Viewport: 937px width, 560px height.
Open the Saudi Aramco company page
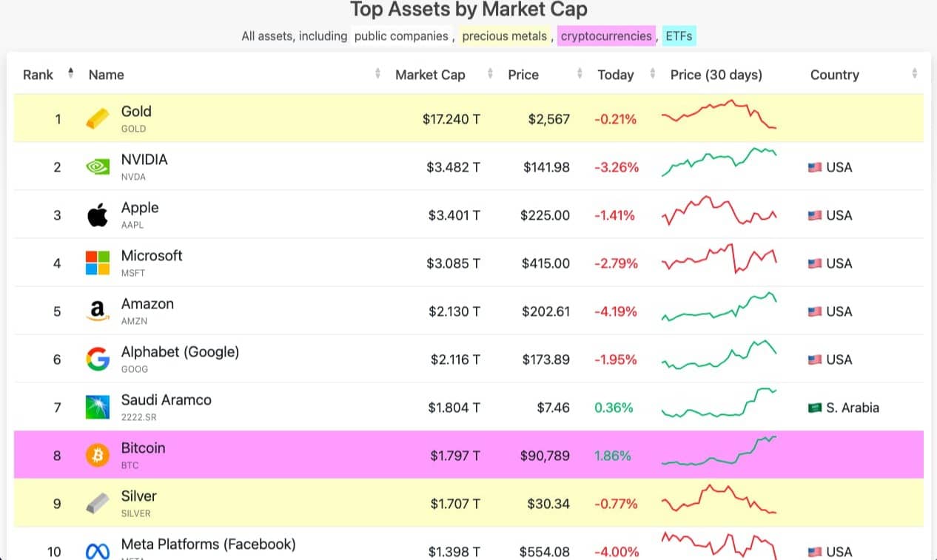[167, 400]
